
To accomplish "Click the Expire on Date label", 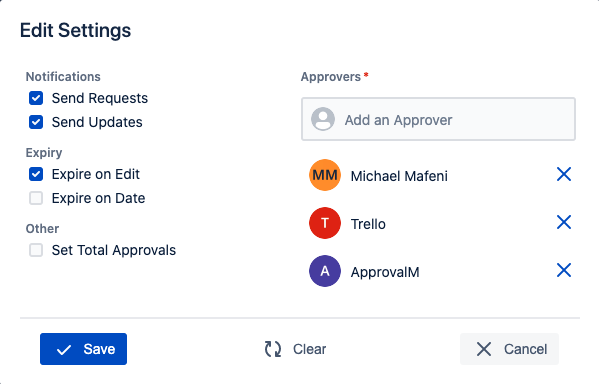I will (x=99, y=198).
